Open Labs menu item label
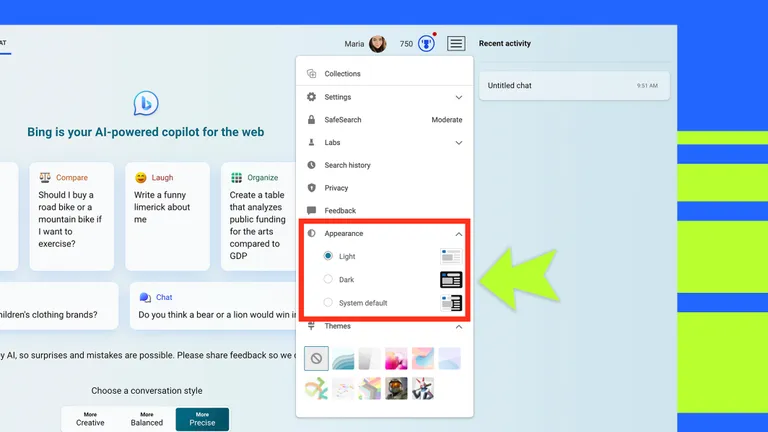The height and width of the screenshot is (432, 768). (x=332, y=142)
